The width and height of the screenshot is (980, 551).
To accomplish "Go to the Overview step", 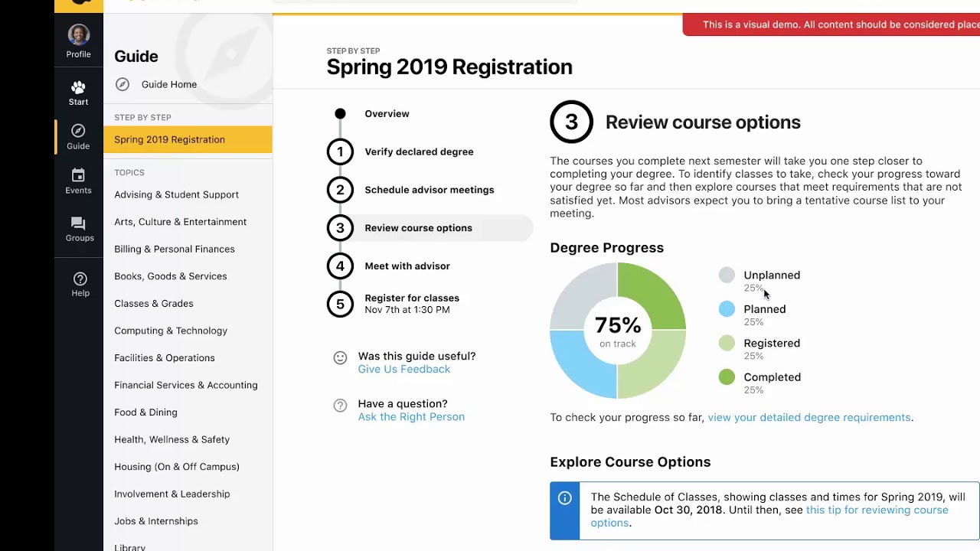I will [387, 113].
